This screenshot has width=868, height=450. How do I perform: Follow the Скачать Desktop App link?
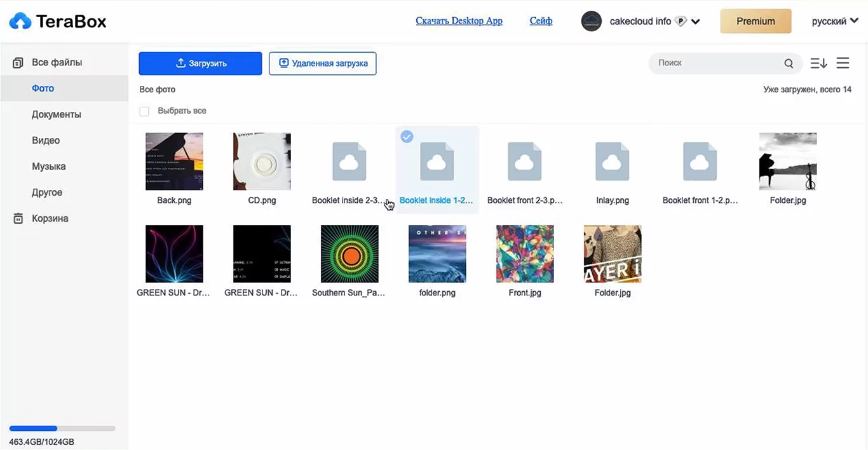[459, 21]
